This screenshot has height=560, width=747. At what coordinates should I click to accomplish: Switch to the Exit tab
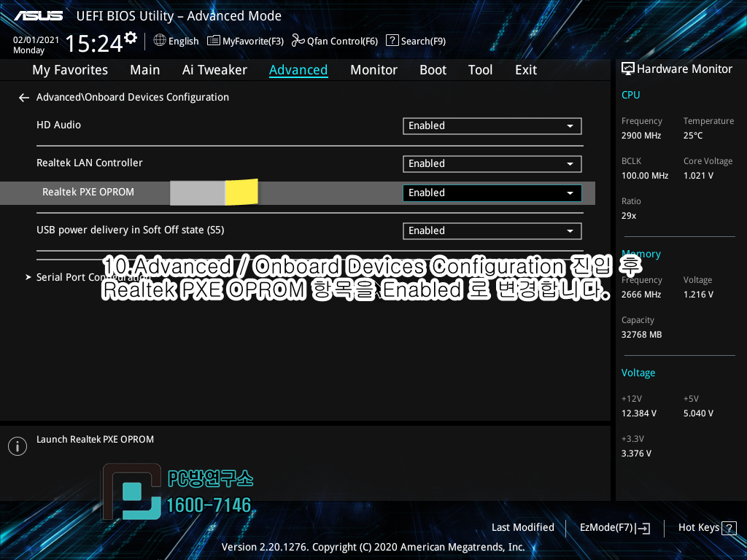(x=526, y=70)
